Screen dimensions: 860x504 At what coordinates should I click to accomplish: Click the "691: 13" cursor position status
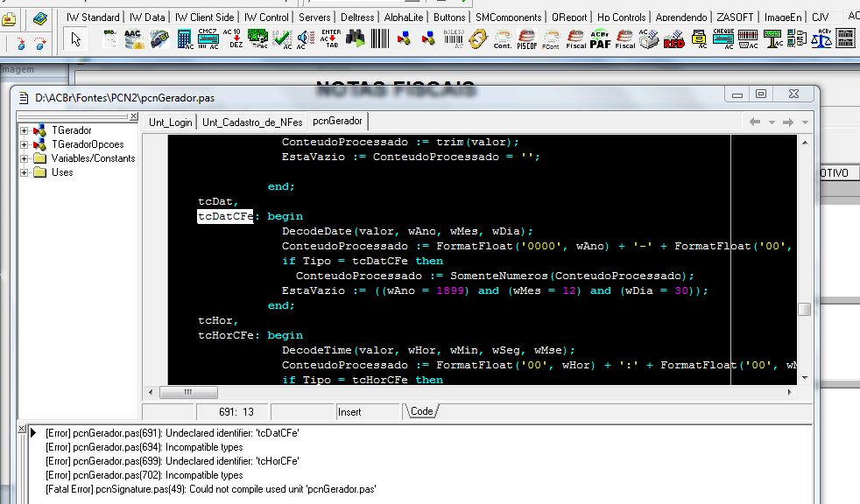[236, 412]
